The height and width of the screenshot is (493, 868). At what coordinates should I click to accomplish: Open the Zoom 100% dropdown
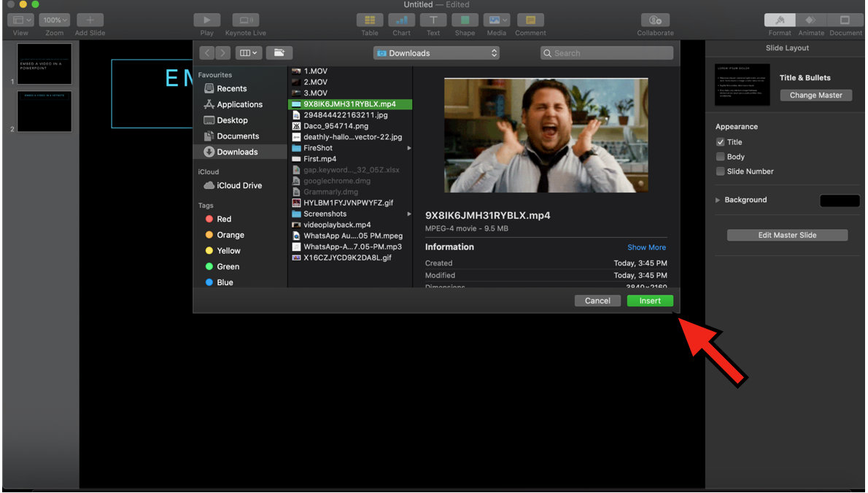click(55, 20)
